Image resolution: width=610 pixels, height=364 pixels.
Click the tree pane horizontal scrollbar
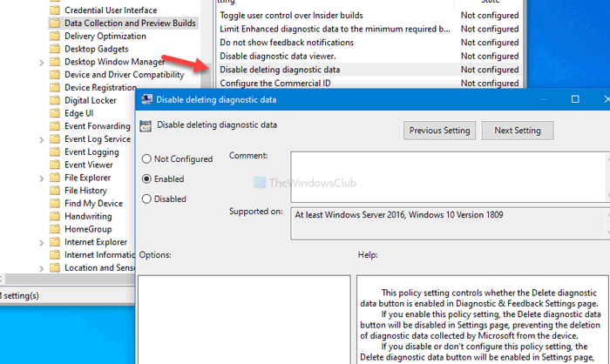(68, 279)
